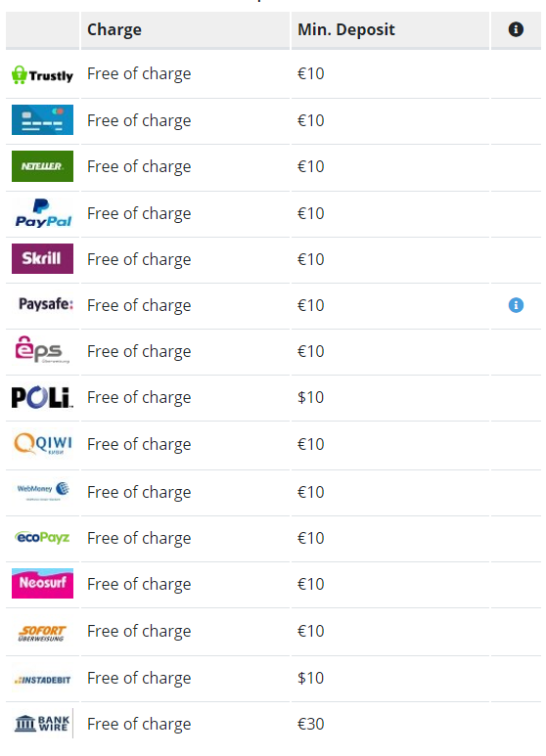Click the Instadebit logo
546x756 pixels.
[42, 680]
